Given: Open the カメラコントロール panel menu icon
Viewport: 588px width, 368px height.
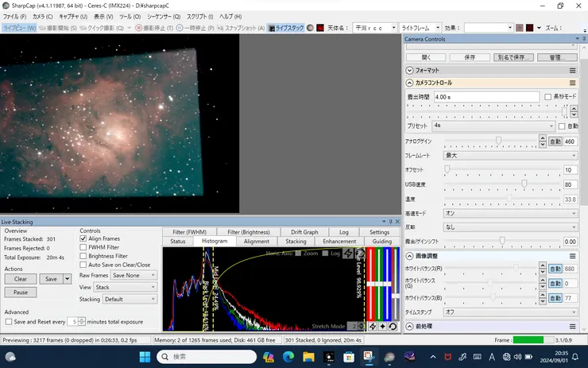Looking at the screenshot, I should [x=572, y=83].
